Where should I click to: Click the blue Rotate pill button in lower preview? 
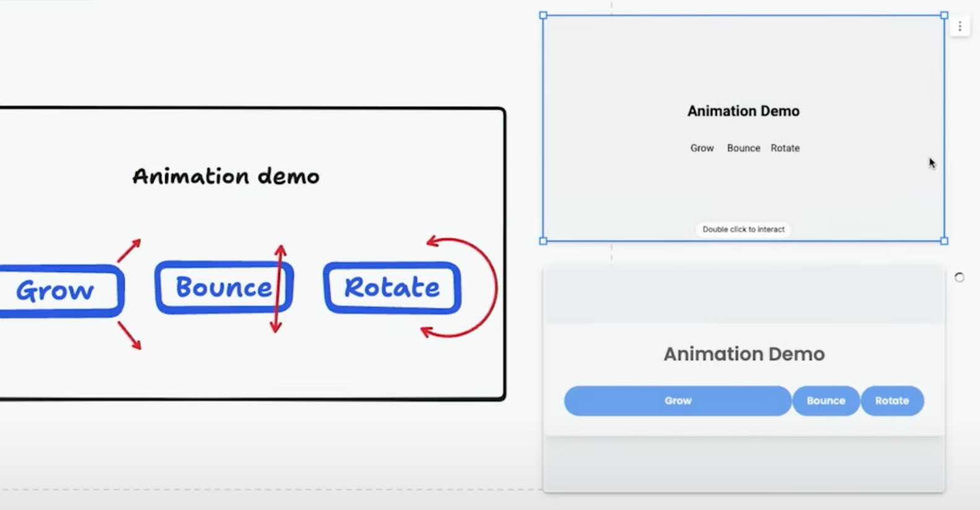point(892,401)
